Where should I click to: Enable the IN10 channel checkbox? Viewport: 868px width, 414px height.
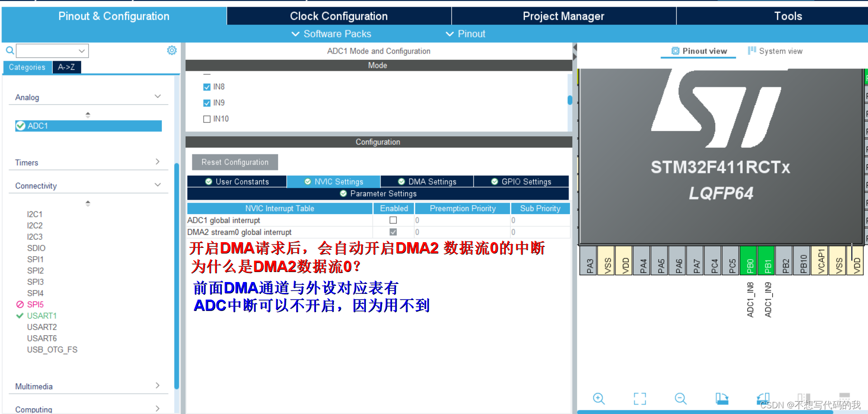pos(207,119)
